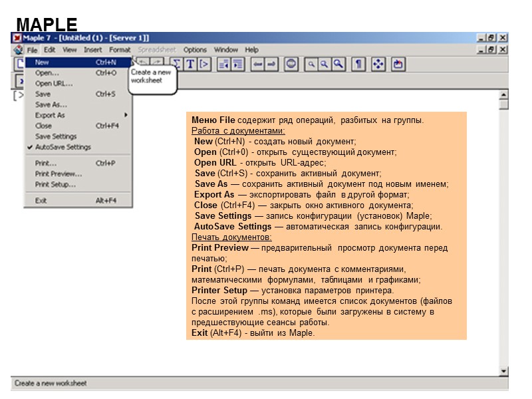
Task: Open the Options menu
Action: point(196,49)
